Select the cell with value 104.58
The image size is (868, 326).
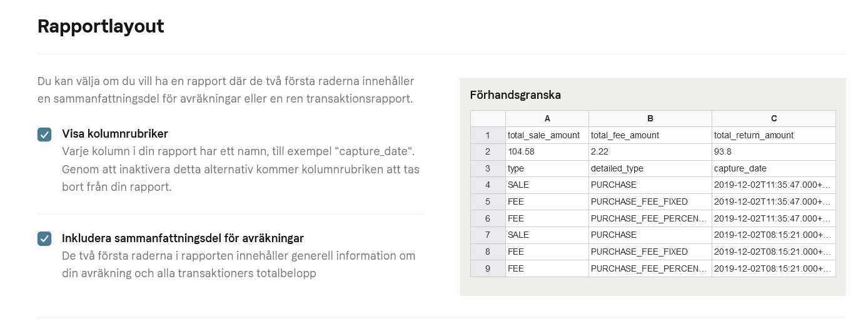(547, 152)
